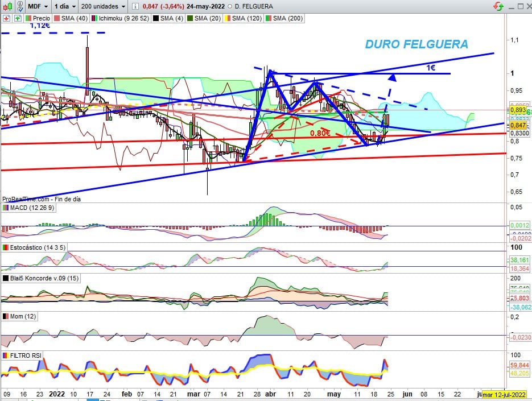Screen dimensions: 532x401
Task: Click the yellow 0,847 current price tag
Action: tap(518, 126)
